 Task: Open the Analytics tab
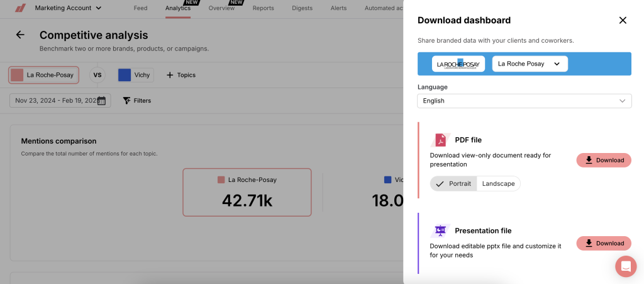coord(178,8)
